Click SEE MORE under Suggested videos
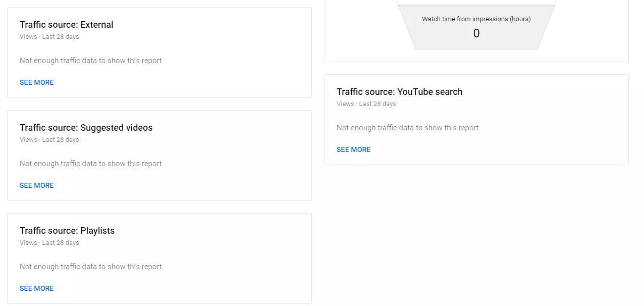Image resolution: width=644 pixels, height=306 pixels. 36,185
